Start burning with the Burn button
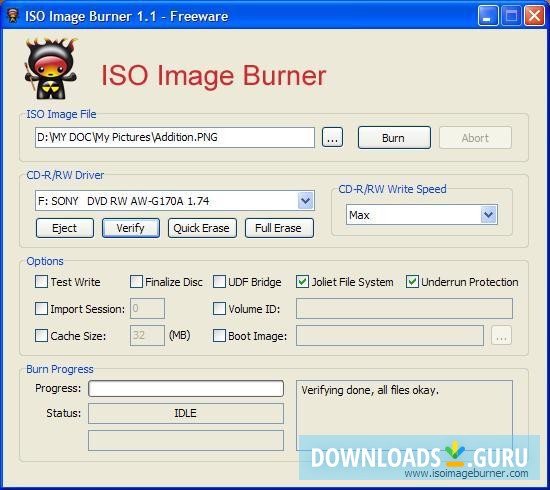550x490 pixels. pos(394,138)
